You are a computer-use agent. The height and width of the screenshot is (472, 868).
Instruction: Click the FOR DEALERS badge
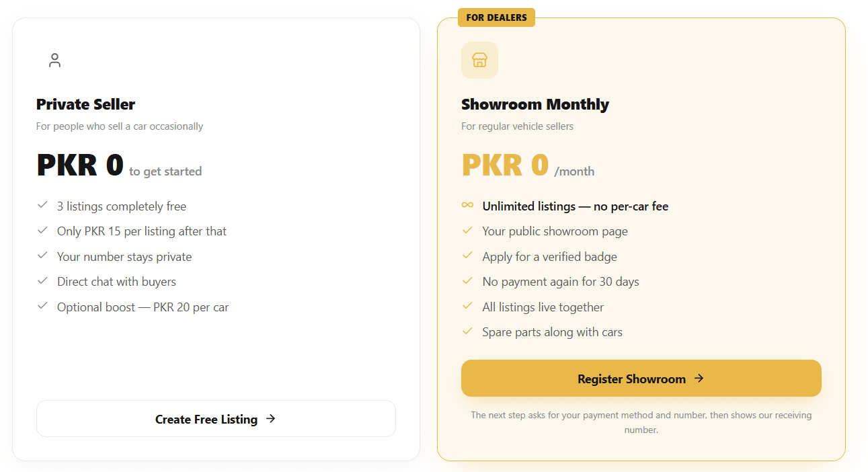coord(496,17)
